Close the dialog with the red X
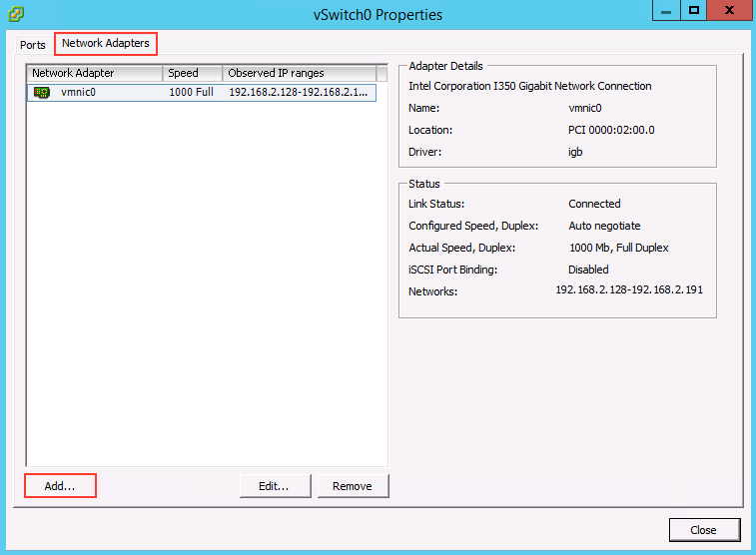The width and height of the screenshot is (756, 555). click(729, 11)
